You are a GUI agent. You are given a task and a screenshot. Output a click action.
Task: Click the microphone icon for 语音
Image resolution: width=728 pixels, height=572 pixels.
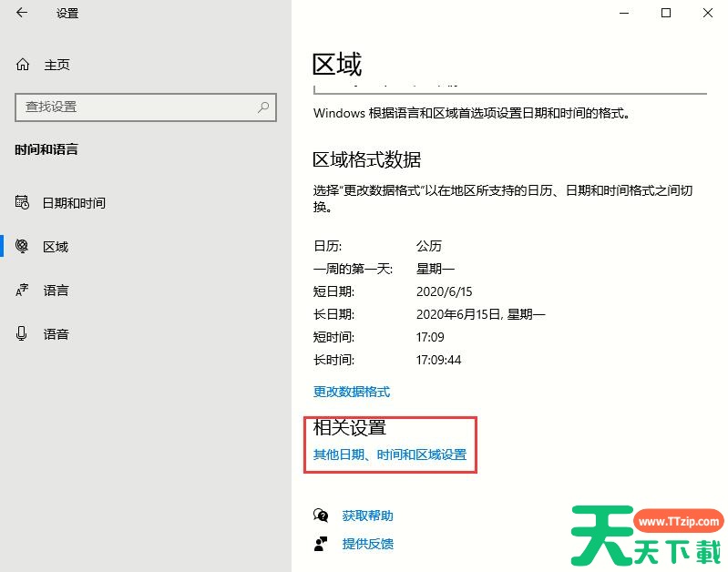(x=23, y=334)
